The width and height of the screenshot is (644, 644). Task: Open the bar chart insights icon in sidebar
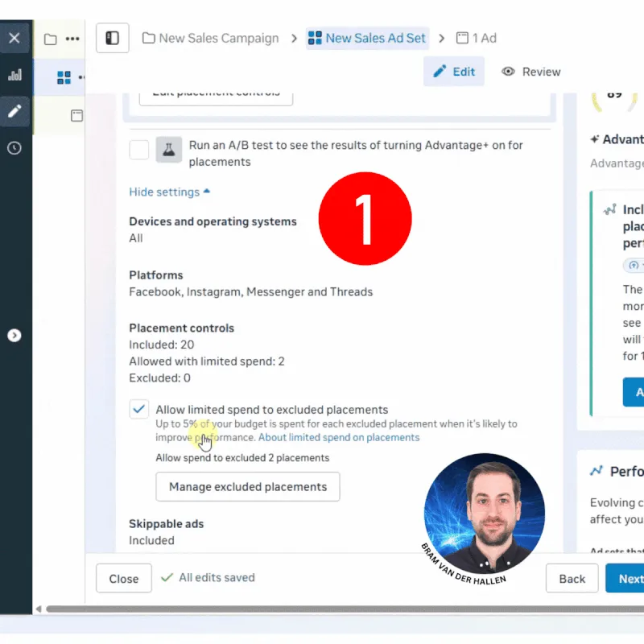(x=14, y=75)
